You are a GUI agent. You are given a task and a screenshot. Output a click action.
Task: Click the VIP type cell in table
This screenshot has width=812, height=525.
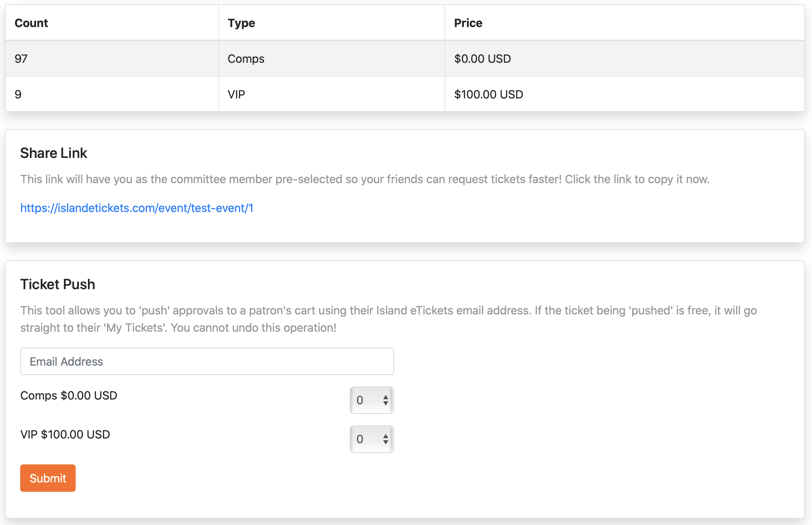pyautogui.click(x=236, y=94)
